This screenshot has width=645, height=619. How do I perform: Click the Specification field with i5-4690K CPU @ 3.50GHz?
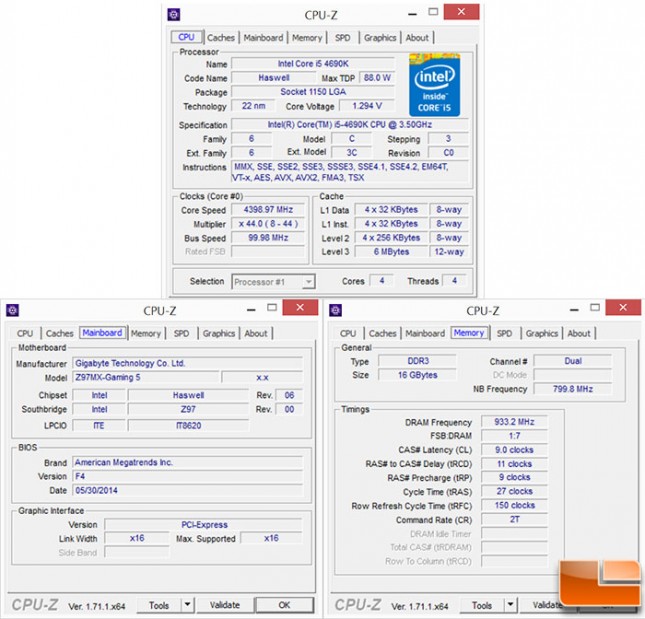350,125
